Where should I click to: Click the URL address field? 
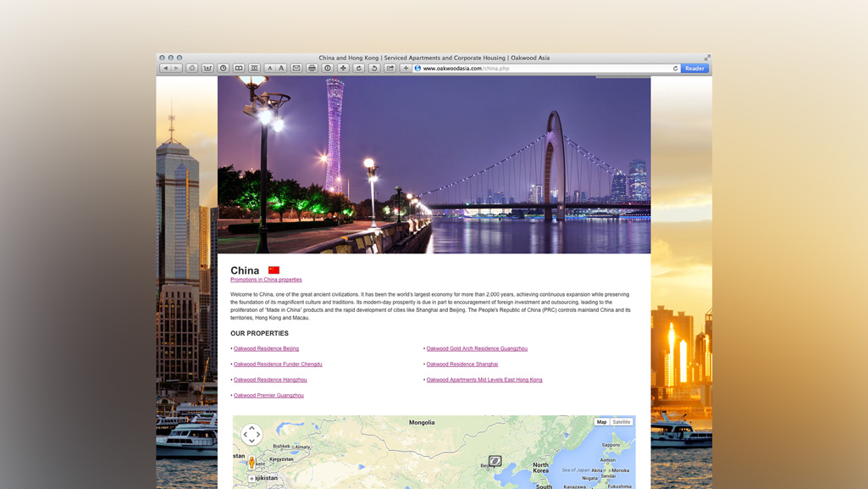[x=542, y=69]
